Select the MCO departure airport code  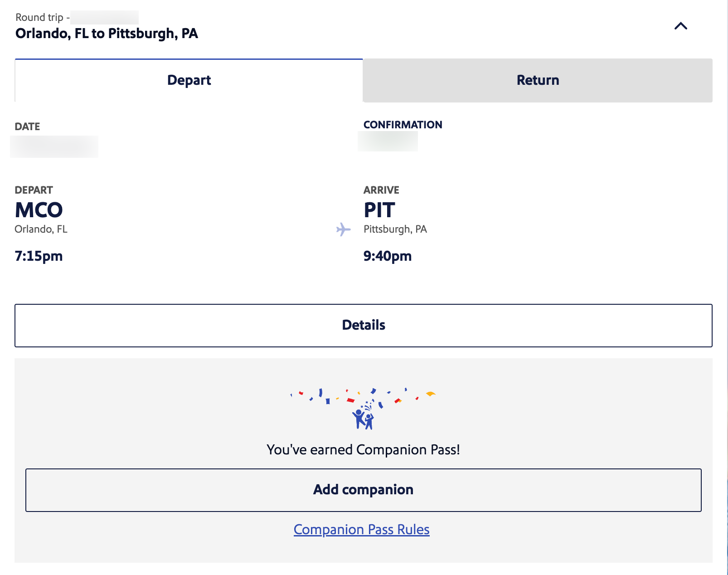(39, 210)
